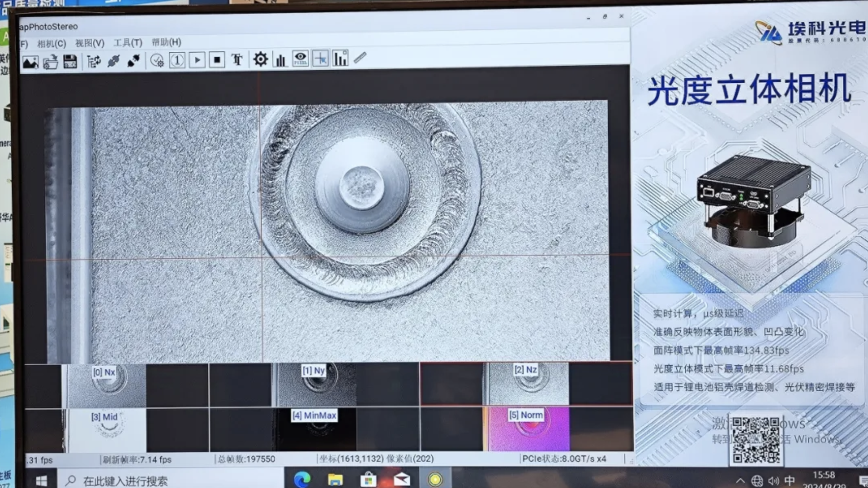Viewport: 868px width, 488px height.
Task: Click the single frame capture icon
Action: point(177,60)
